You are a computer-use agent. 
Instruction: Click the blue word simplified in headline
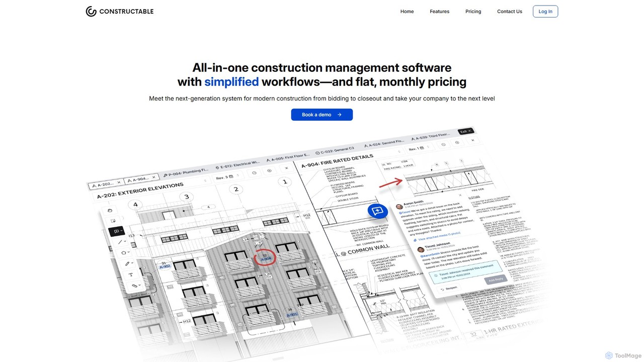[231, 81]
